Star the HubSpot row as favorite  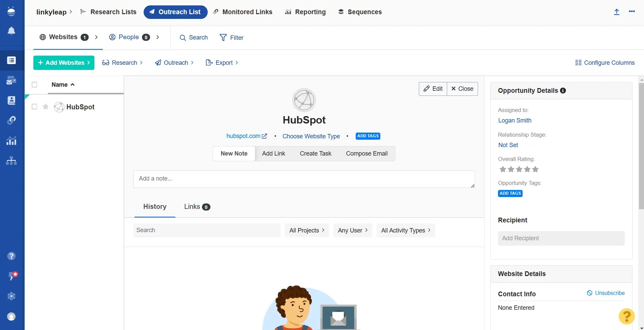[46, 107]
